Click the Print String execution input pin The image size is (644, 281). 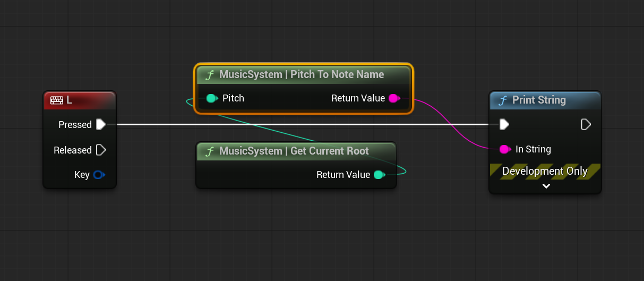504,124
